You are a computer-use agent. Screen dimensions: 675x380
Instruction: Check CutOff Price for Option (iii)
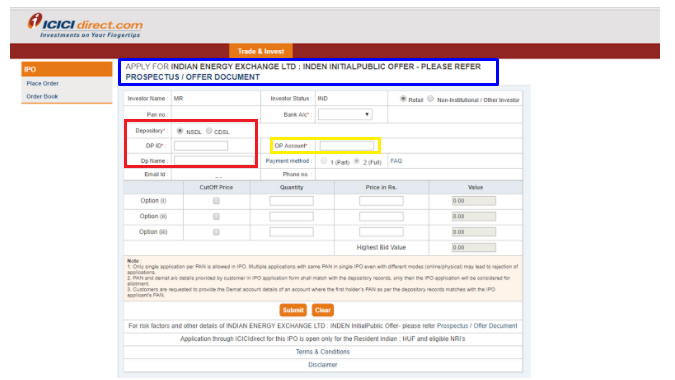point(216,232)
